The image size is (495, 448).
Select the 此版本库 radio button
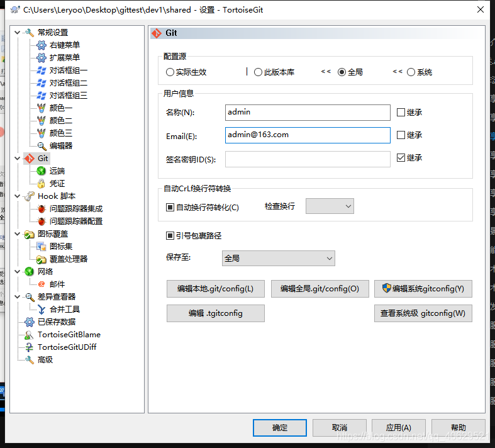(258, 72)
